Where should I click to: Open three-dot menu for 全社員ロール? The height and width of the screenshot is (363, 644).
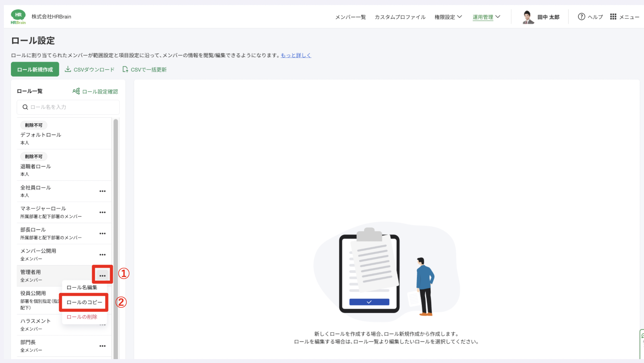pyautogui.click(x=103, y=191)
